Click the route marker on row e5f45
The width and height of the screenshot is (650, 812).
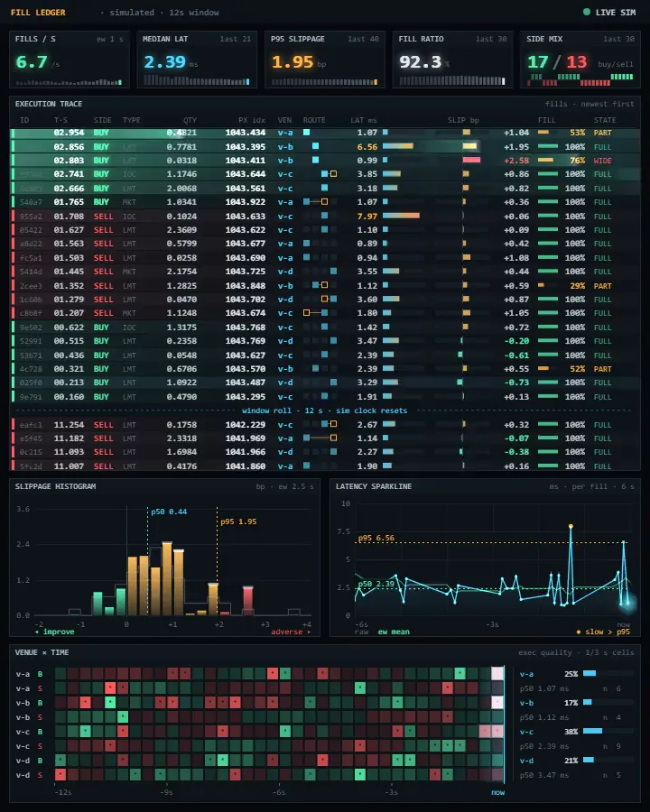point(320,438)
